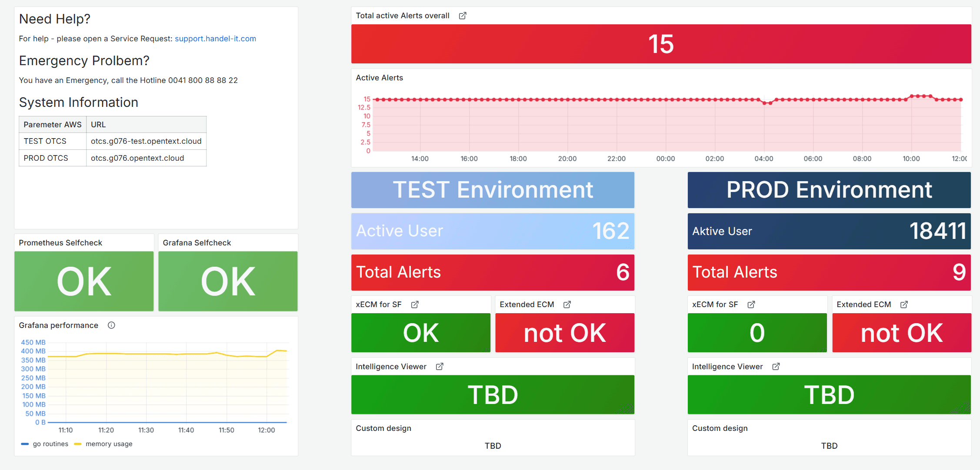Click PROD Custom design panel title
The height and width of the screenshot is (470, 980).
[x=720, y=428]
